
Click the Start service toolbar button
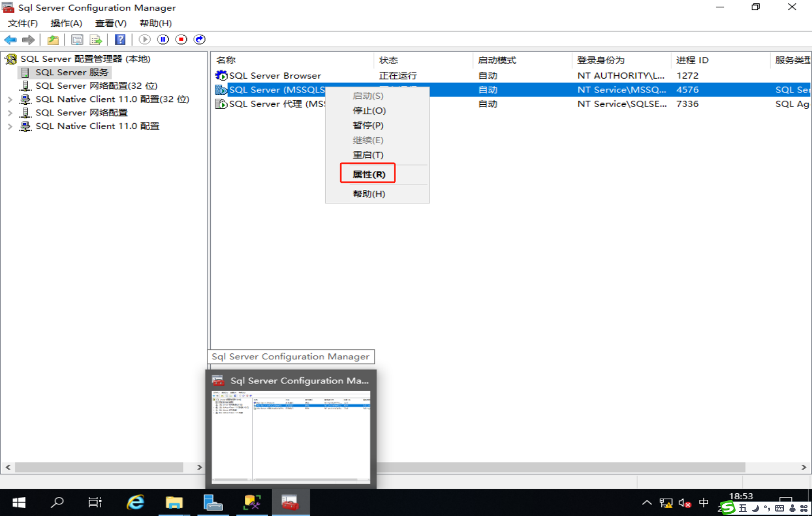(x=144, y=40)
